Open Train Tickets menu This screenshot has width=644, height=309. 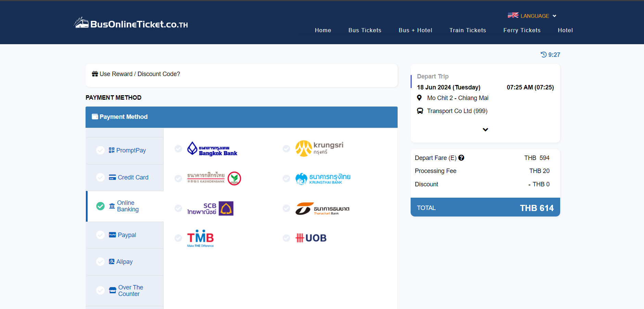468,30
